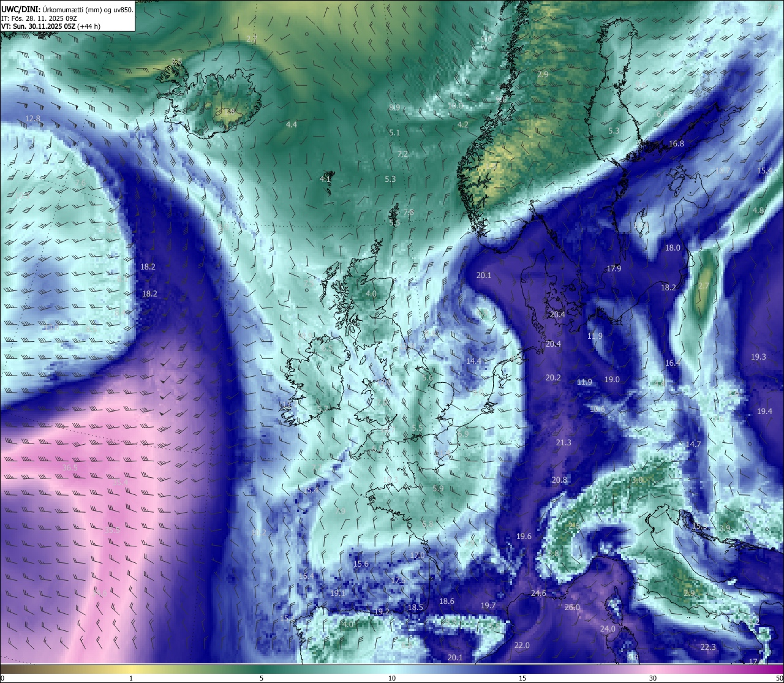
Task: Click the 10 label on the colour scale
Action: [392, 678]
